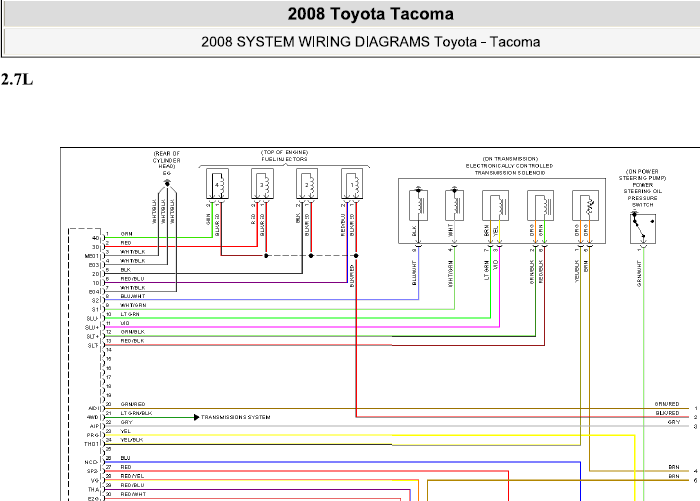Select the solenoid with ORG and GRN leads
This screenshot has width=700, height=501.
tap(541, 205)
